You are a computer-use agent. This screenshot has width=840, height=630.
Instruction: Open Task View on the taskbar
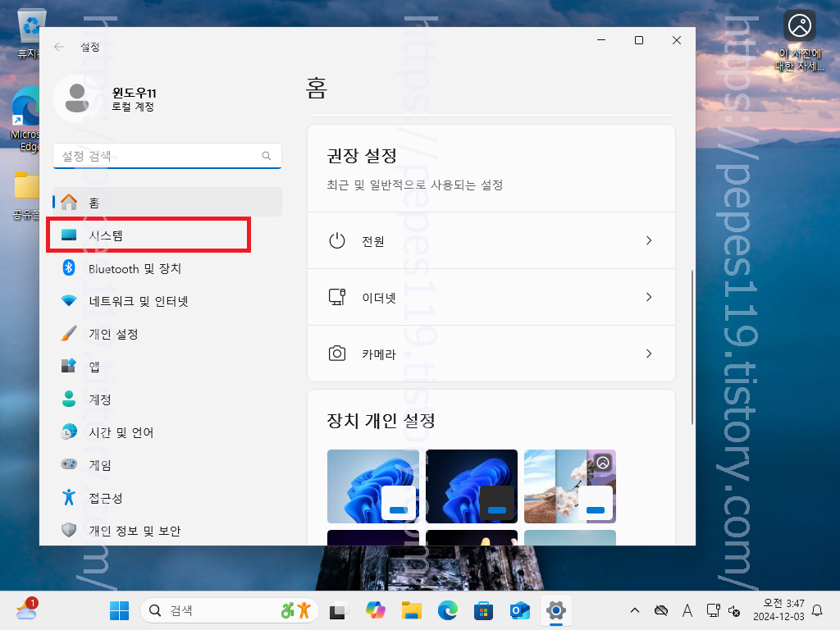point(338,610)
